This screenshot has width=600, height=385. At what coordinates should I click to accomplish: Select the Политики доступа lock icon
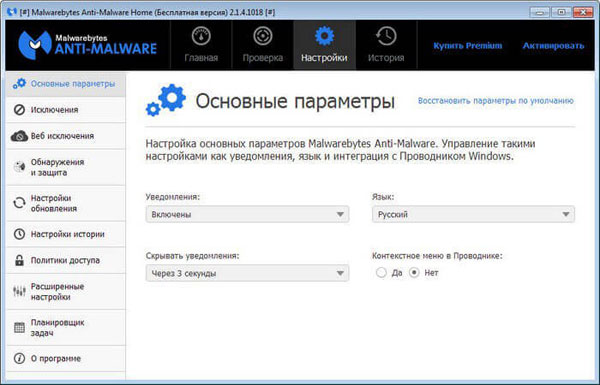(x=19, y=260)
